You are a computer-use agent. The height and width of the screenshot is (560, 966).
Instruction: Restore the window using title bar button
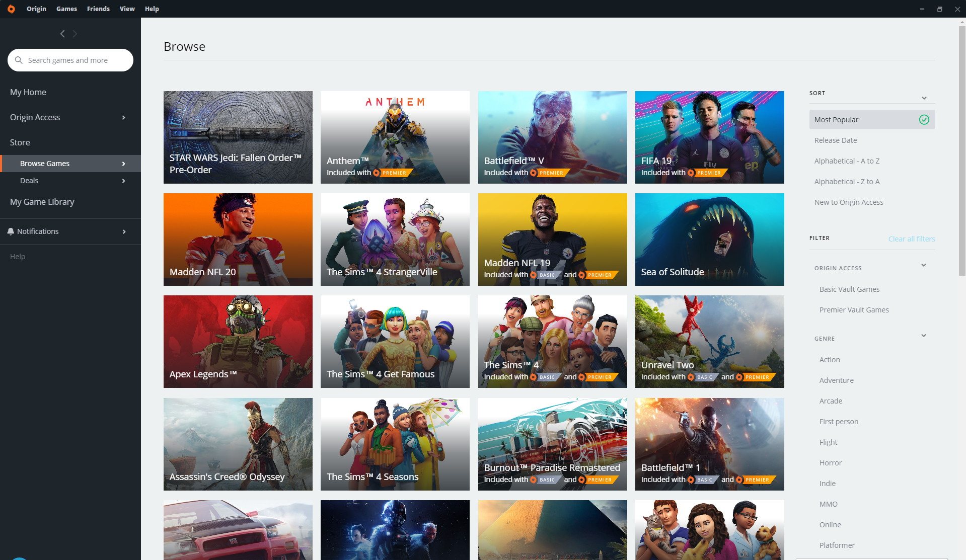939,9
